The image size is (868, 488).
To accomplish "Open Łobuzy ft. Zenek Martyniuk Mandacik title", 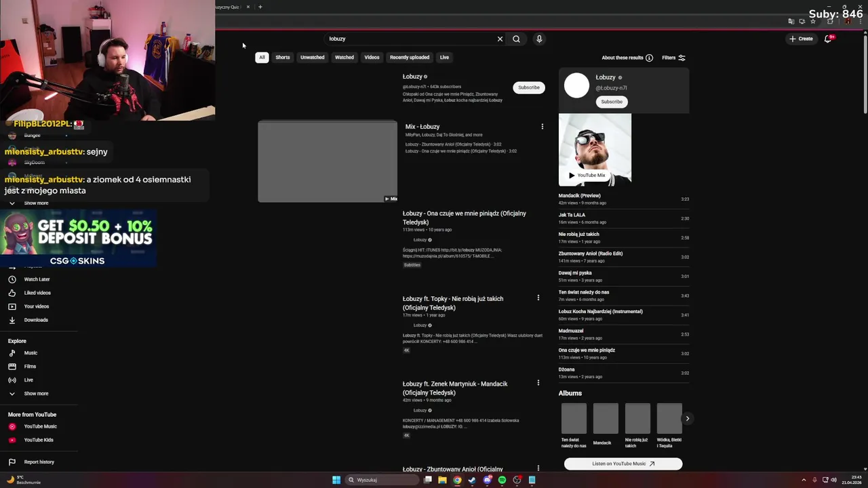I will click(x=455, y=388).
